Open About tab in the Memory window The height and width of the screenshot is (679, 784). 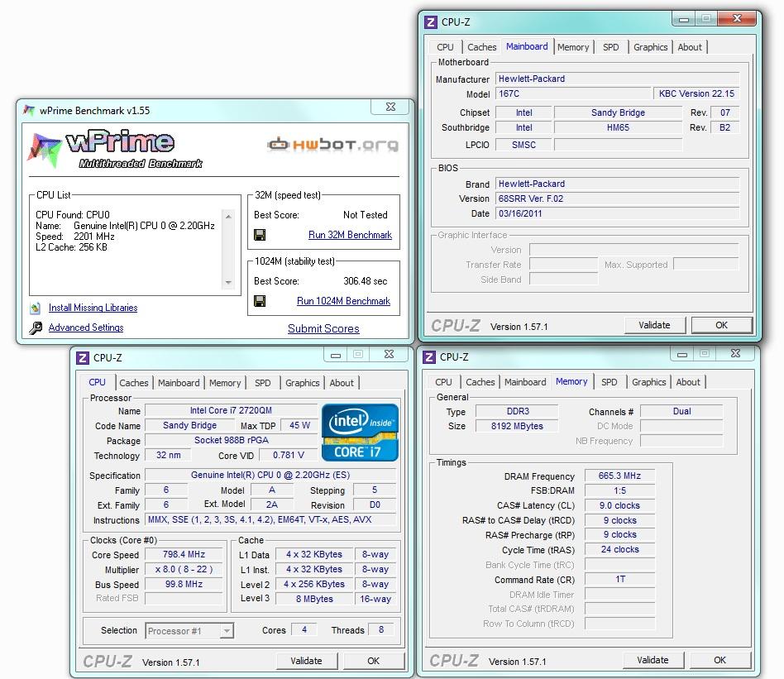point(688,382)
